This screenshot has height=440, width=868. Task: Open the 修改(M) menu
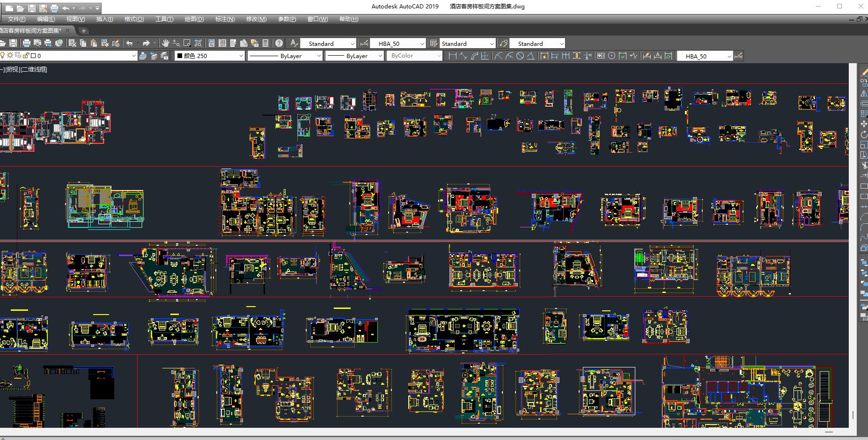[x=256, y=19]
